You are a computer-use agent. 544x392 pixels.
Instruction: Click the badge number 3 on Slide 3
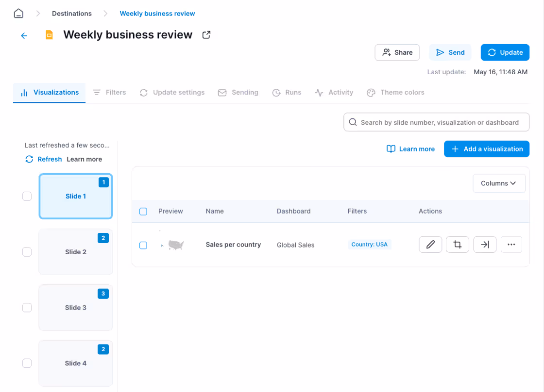[103, 294]
